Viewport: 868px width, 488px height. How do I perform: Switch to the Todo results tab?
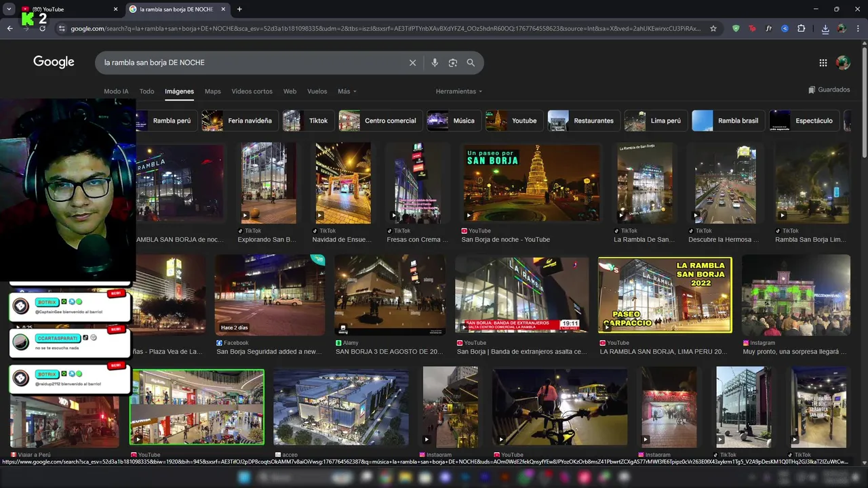[x=146, y=91]
